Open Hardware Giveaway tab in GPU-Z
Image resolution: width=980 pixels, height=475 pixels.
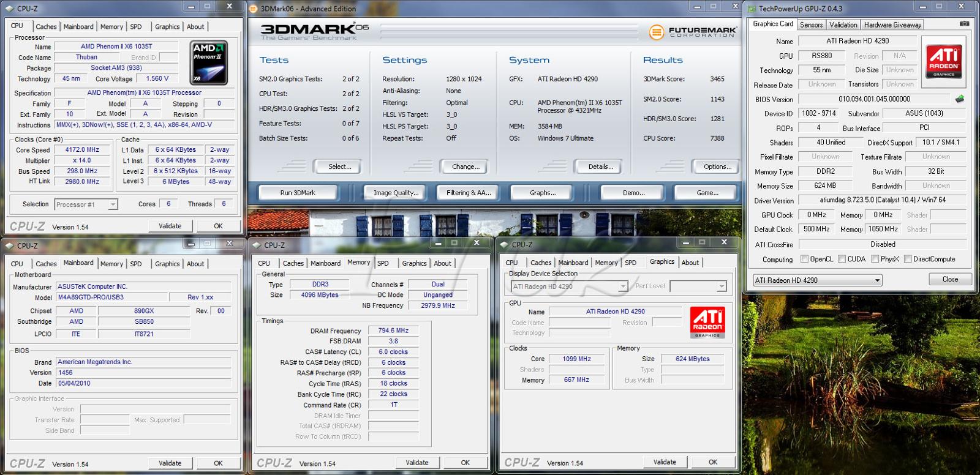(x=892, y=25)
